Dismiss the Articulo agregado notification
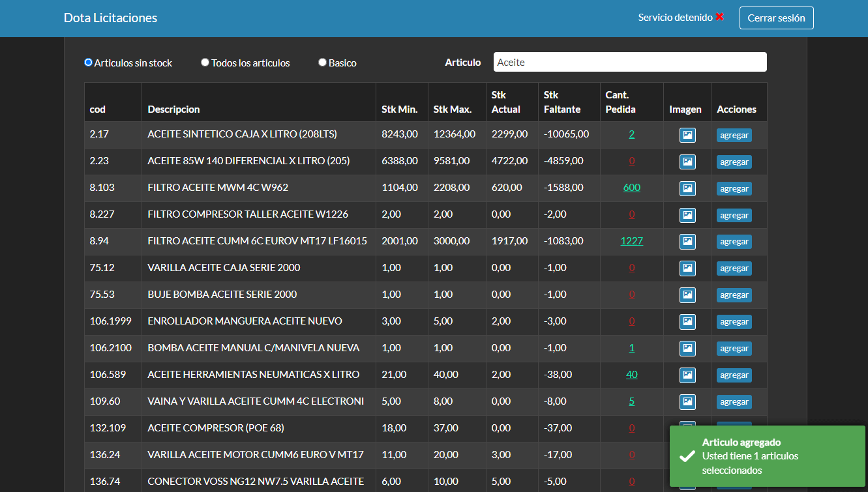 click(x=767, y=456)
